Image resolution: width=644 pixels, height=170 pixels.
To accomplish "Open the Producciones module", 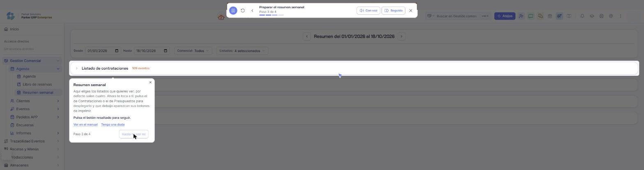I will click(32, 157).
